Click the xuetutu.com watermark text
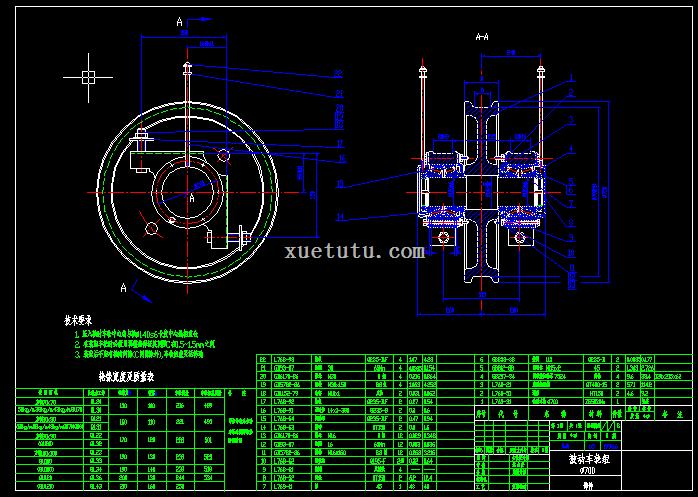 point(355,252)
